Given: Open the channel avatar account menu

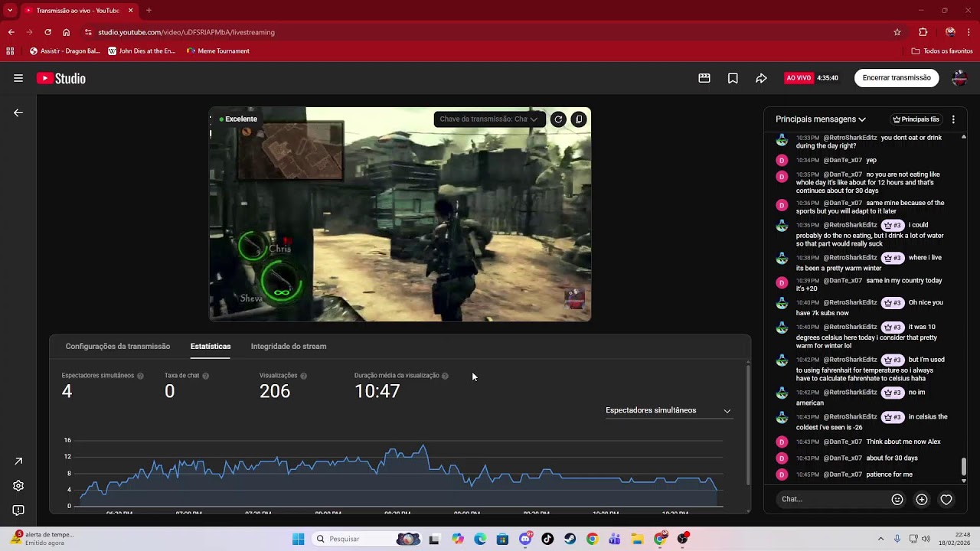Looking at the screenshot, I should pyautogui.click(x=959, y=78).
